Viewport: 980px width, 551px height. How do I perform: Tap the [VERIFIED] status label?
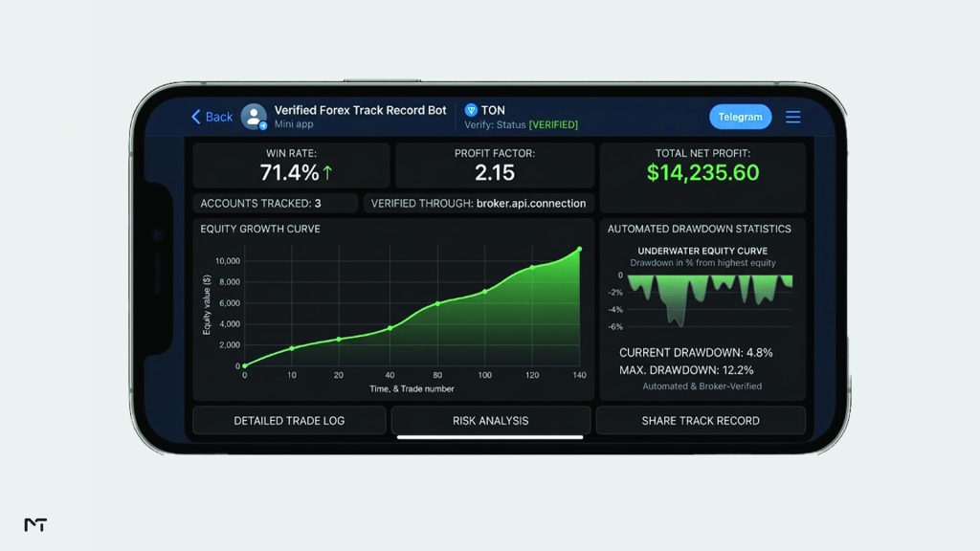[x=553, y=125]
